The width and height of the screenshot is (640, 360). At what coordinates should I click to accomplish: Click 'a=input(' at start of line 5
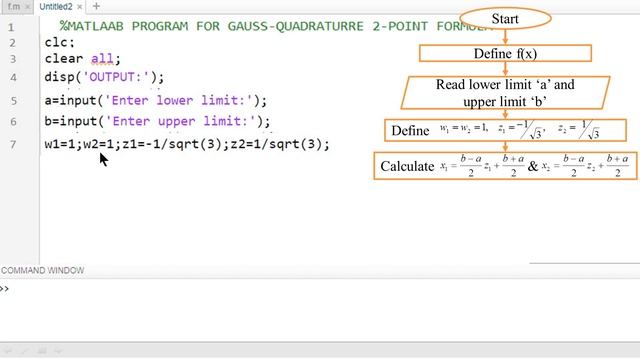[x=74, y=100]
